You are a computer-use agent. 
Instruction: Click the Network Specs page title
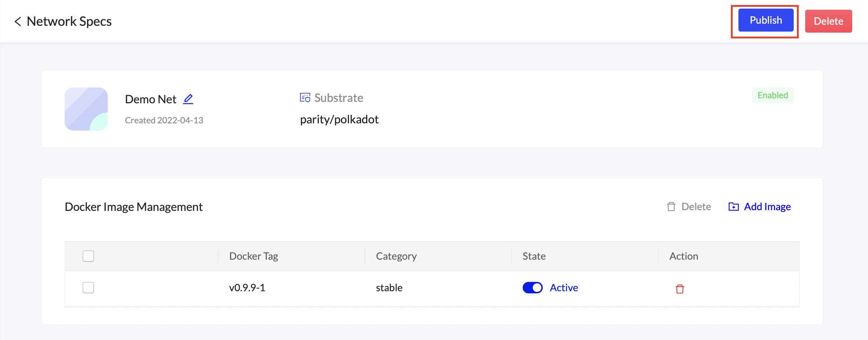coord(69,22)
